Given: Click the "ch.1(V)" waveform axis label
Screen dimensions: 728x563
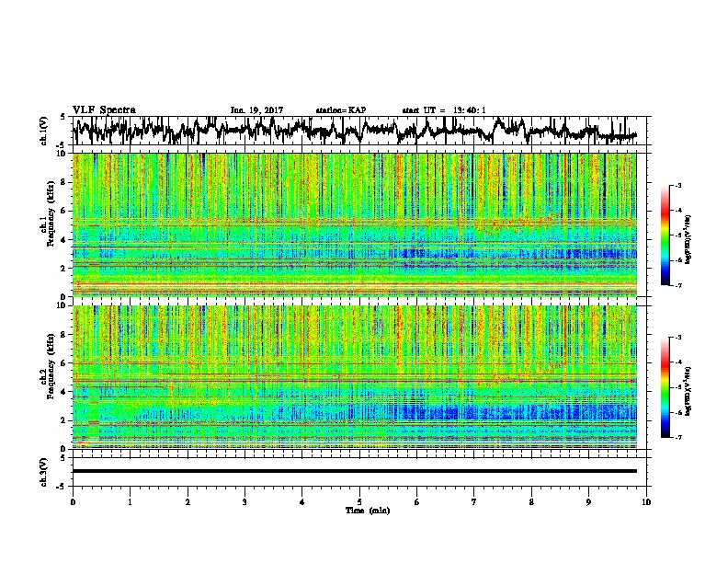Looking at the screenshot, I should [x=44, y=131].
